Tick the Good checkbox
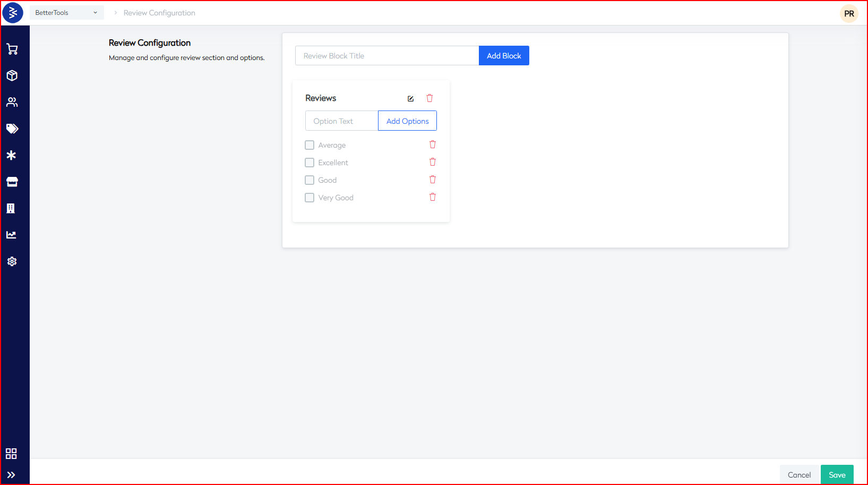Image resolution: width=868 pixels, height=485 pixels. tap(310, 180)
